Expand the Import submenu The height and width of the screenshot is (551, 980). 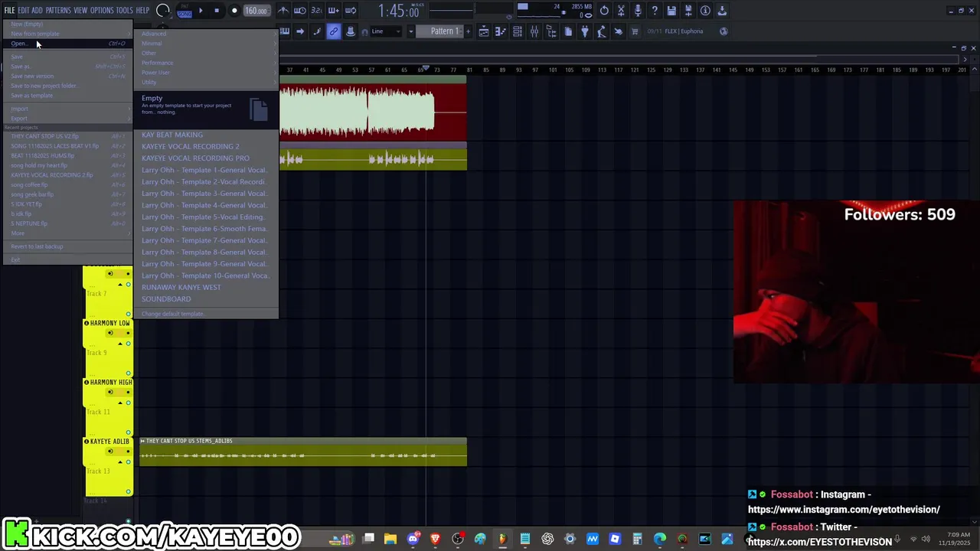68,109
